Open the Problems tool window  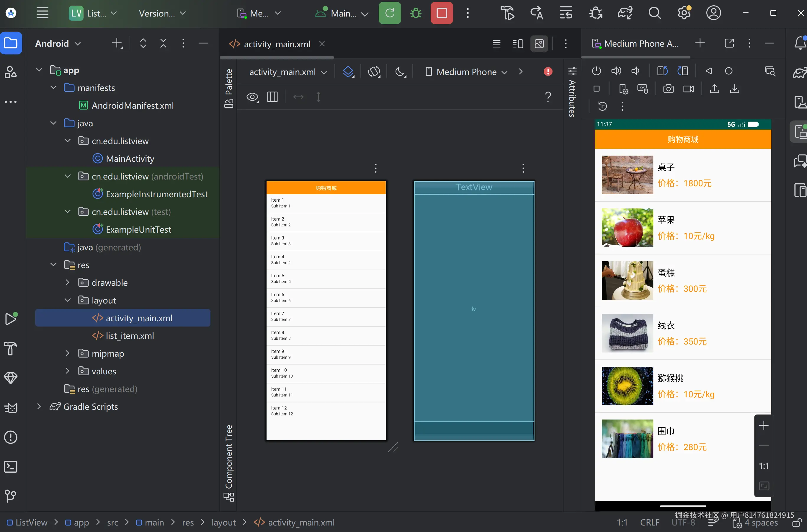[x=11, y=437]
